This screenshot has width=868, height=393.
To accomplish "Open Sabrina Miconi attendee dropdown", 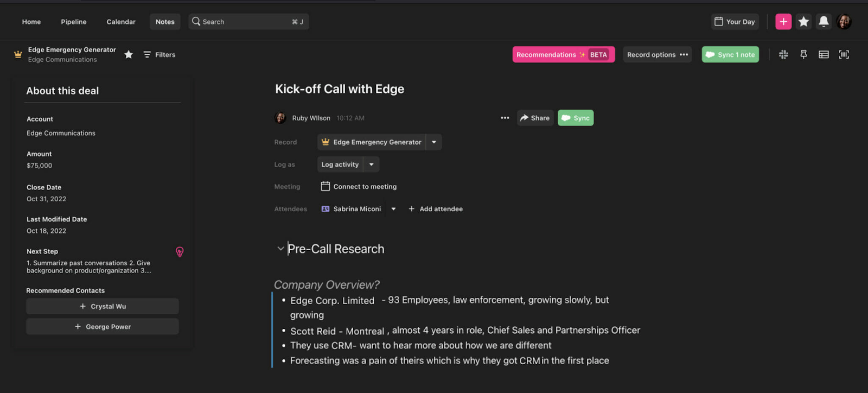I will [393, 209].
